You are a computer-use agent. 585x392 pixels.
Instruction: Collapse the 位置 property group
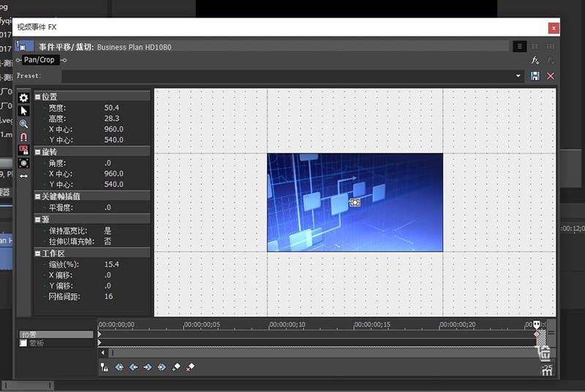pyautogui.click(x=38, y=97)
